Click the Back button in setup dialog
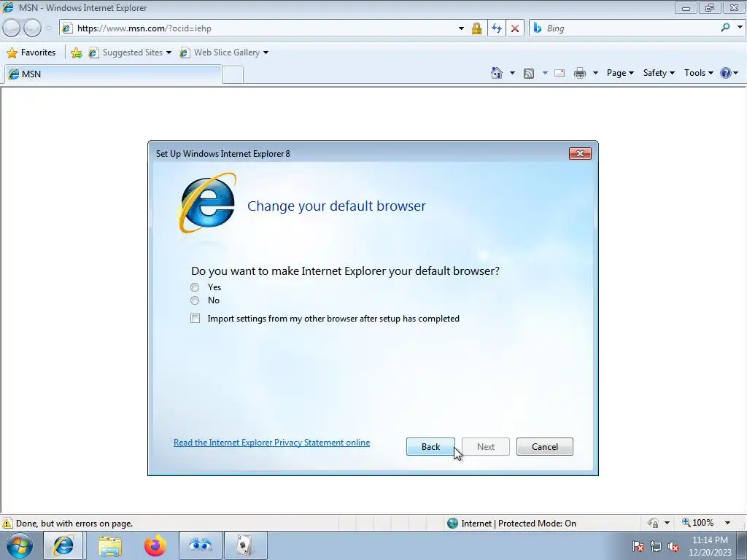Screen dimensions: 747x560 pyautogui.click(x=430, y=447)
